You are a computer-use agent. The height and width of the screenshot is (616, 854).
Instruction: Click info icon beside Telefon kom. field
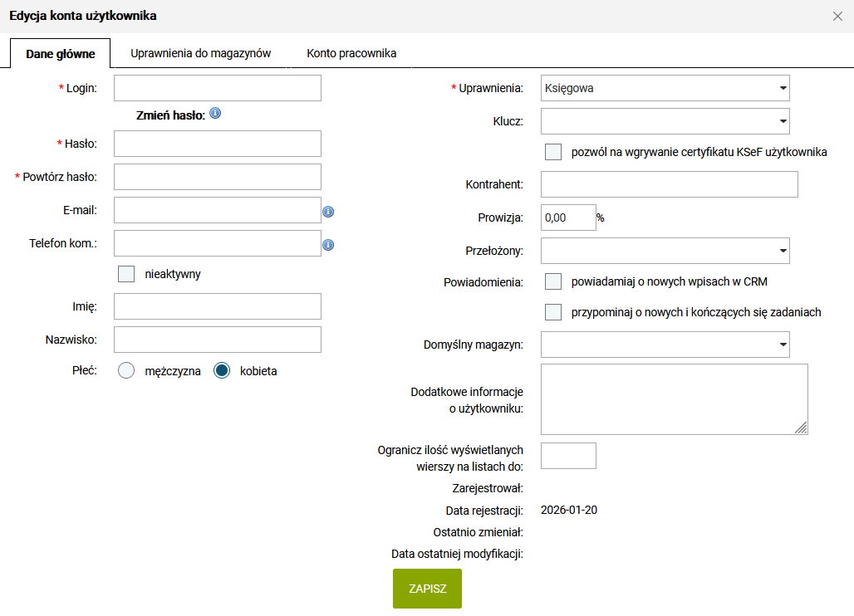pos(328,245)
